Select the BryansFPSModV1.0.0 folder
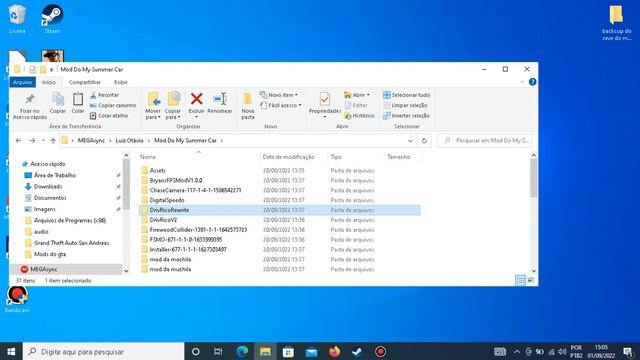This screenshot has width=640, height=360. 176,180
